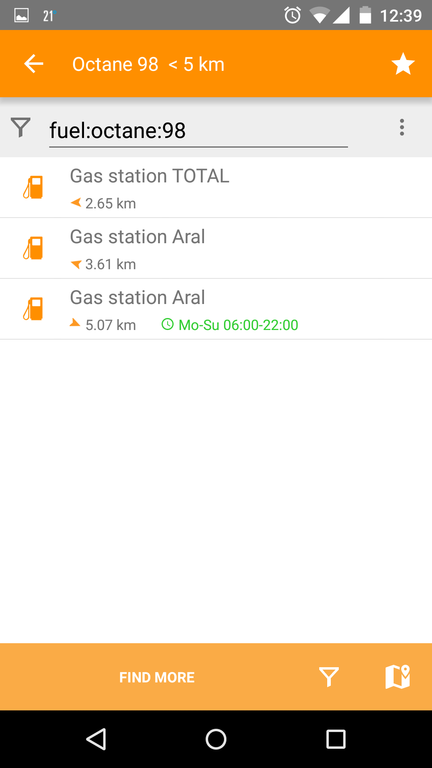Viewport: 432px width, 768px height.
Task: Tap the Mo-Su 06:00-22:00 opening hours
Action: pos(230,325)
